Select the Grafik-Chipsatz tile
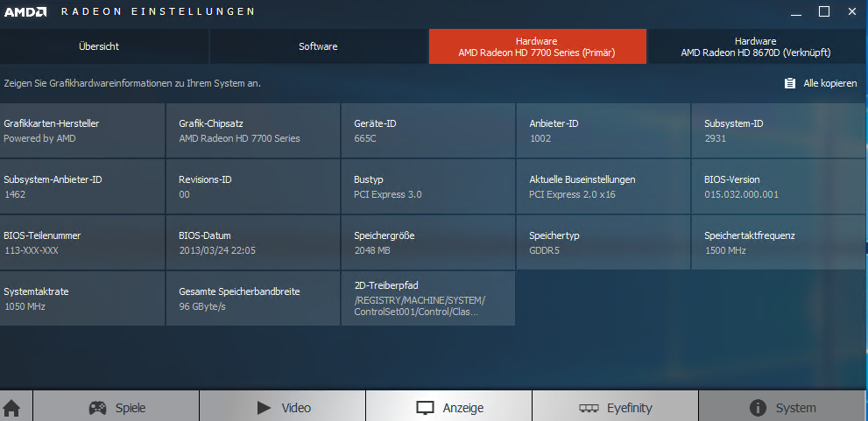The height and width of the screenshot is (421, 868). pyautogui.click(x=253, y=130)
